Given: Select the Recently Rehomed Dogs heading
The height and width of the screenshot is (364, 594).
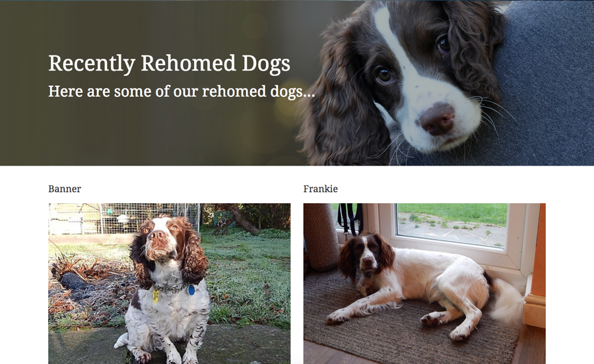Looking at the screenshot, I should (x=169, y=63).
